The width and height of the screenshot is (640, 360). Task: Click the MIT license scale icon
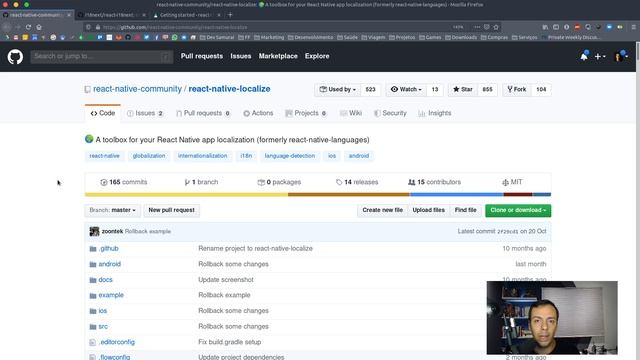[x=505, y=182]
